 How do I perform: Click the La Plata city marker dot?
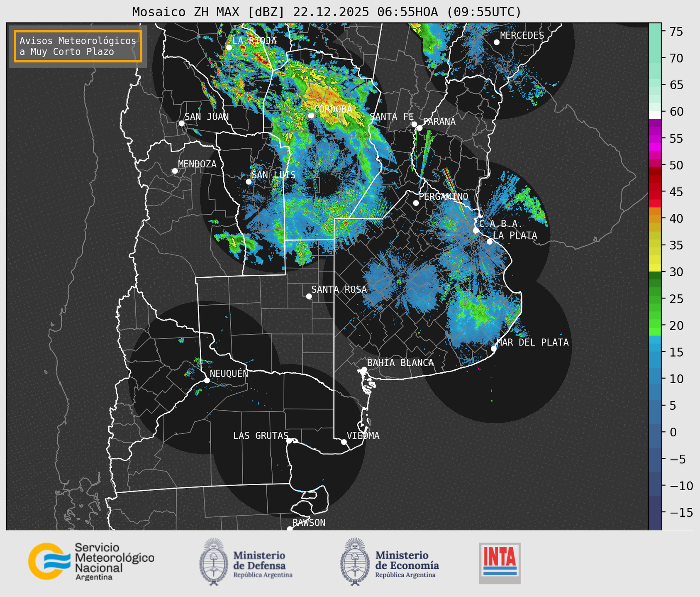[x=490, y=242]
